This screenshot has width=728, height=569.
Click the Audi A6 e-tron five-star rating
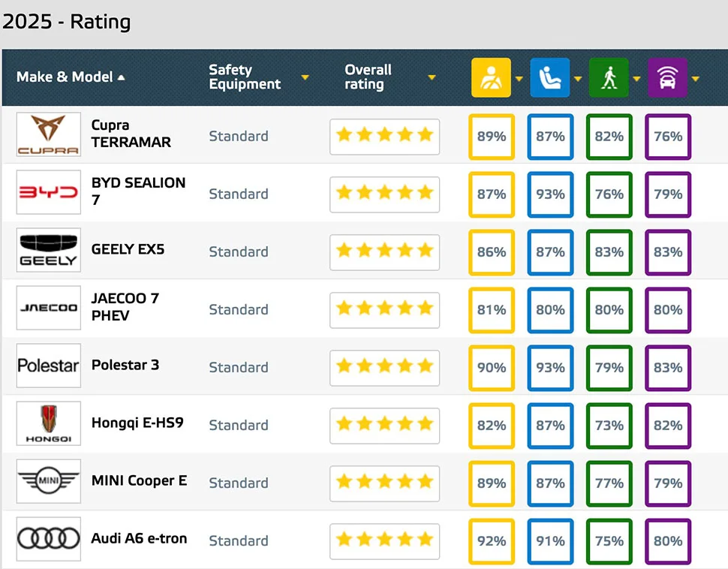coord(384,541)
